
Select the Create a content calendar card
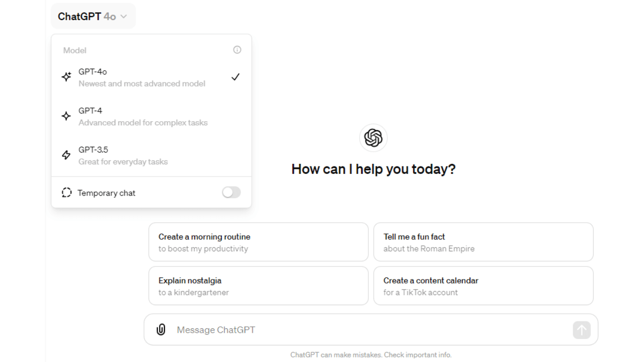coord(484,286)
